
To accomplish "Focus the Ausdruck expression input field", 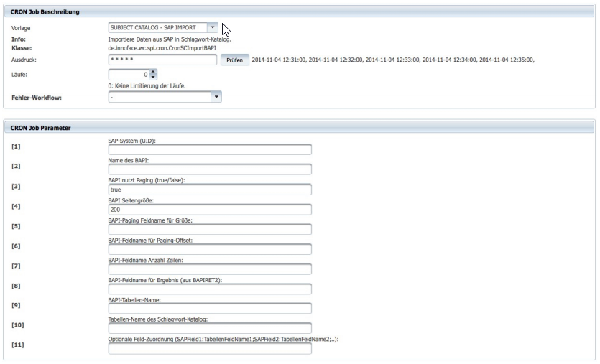I will click(162, 60).
